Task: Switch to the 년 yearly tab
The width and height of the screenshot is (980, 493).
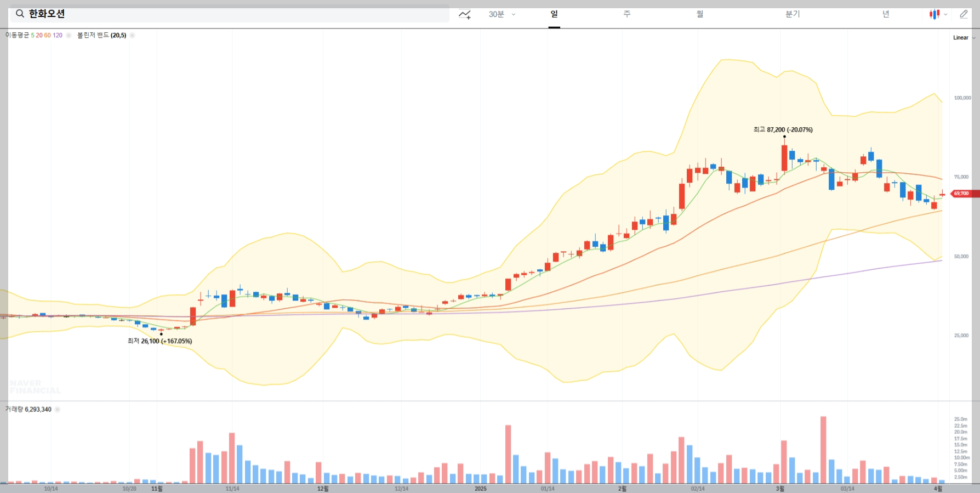Action: tap(886, 14)
